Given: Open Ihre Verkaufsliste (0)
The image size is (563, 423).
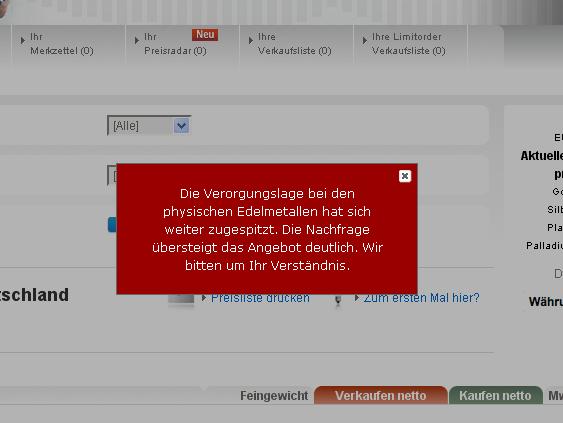Looking at the screenshot, I should coord(294,44).
